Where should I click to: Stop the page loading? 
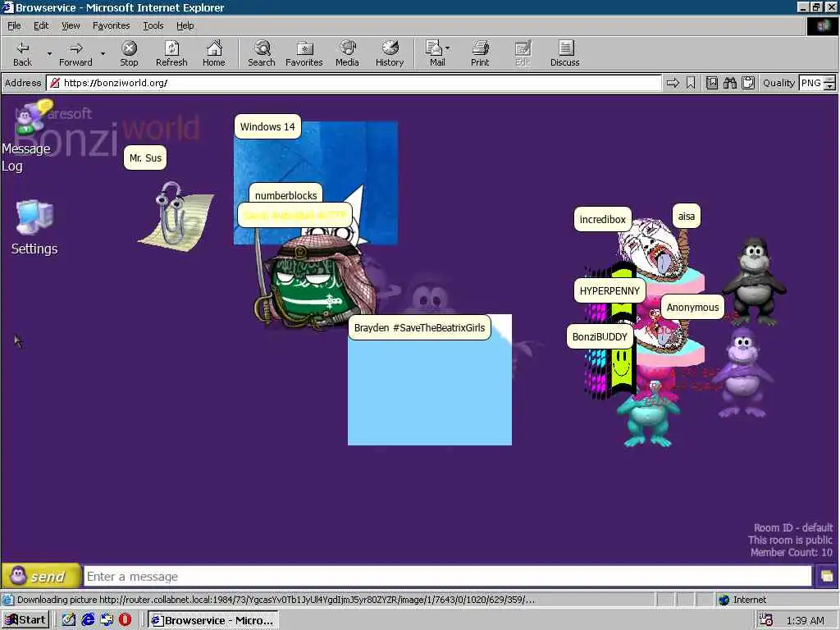(x=129, y=53)
